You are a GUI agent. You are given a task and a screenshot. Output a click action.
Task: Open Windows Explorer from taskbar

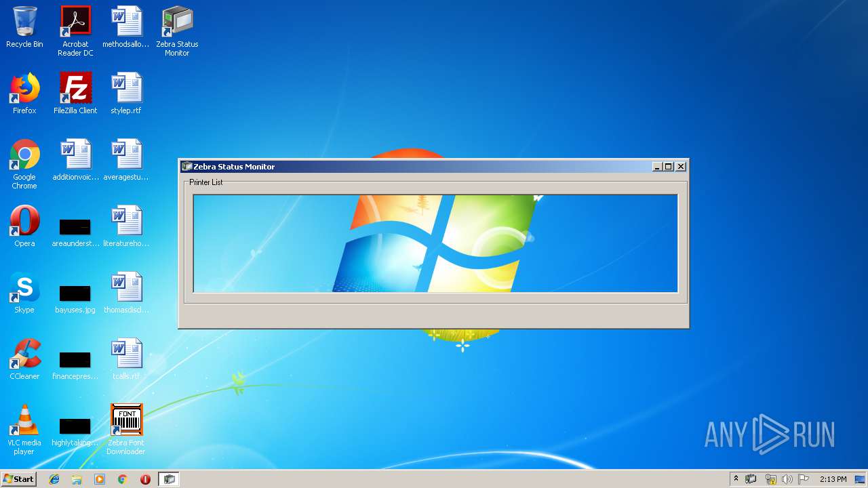click(77, 479)
